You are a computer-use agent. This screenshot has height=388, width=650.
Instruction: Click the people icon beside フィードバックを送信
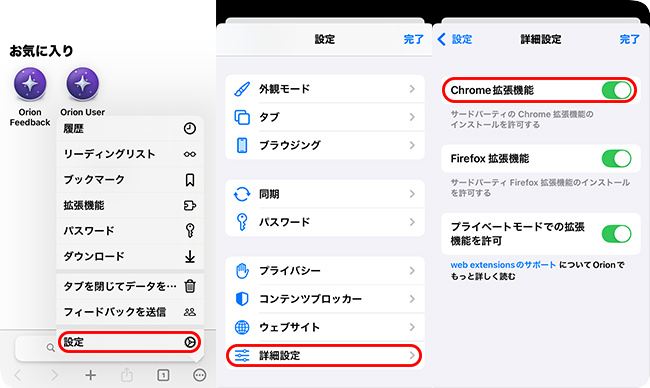pos(190,312)
